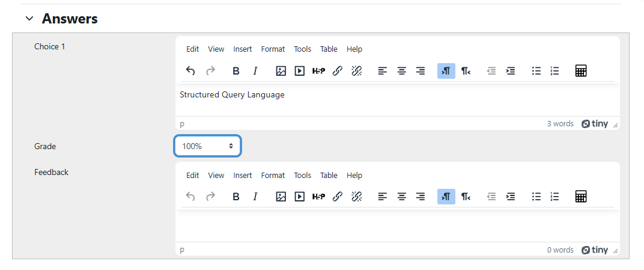Insert link in Choice 1 editor

coord(338,71)
